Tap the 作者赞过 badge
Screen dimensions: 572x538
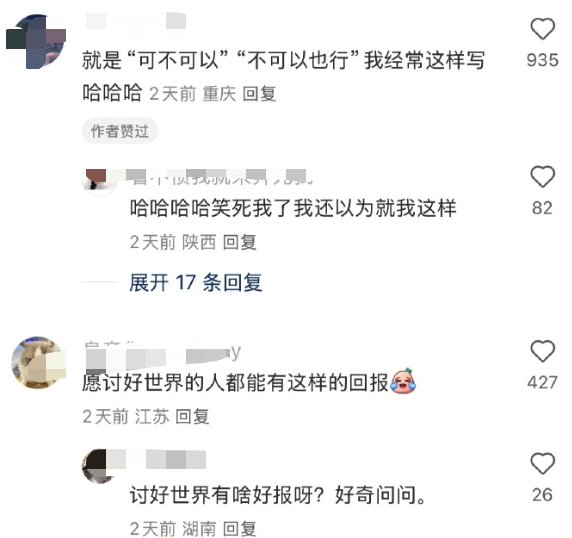120,131
